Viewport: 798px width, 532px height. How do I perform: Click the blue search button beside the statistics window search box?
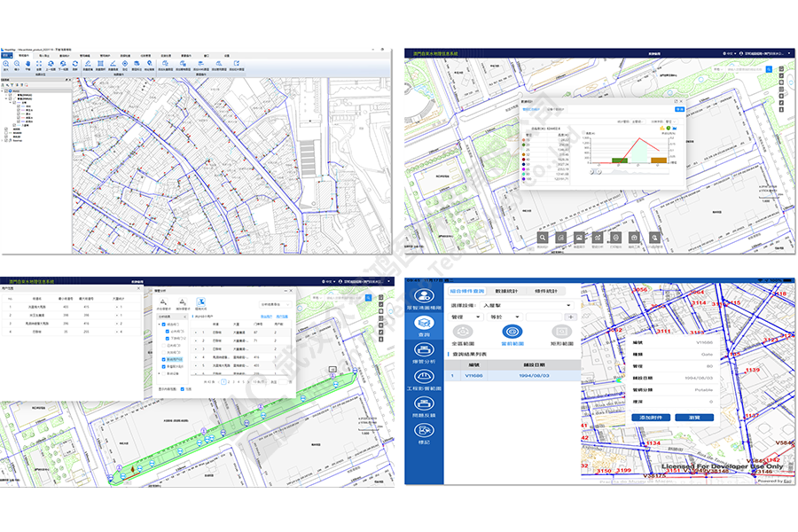coord(769,69)
